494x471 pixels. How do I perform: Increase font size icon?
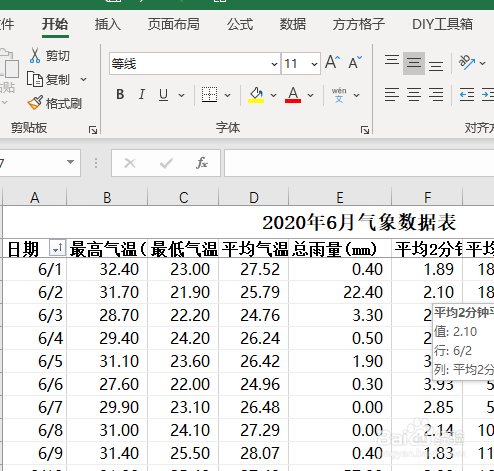pyautogui.click(x=333, y=62)
